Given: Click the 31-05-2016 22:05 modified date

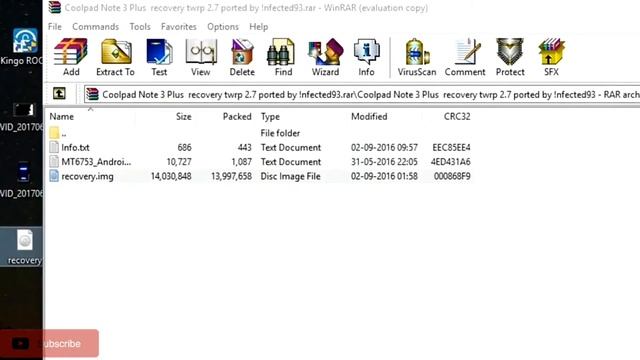Looking at the screenshot, I should 384,162.
